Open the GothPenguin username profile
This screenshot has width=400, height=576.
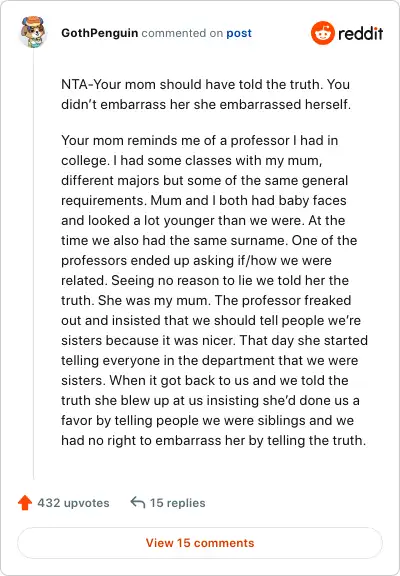point(100,33)
